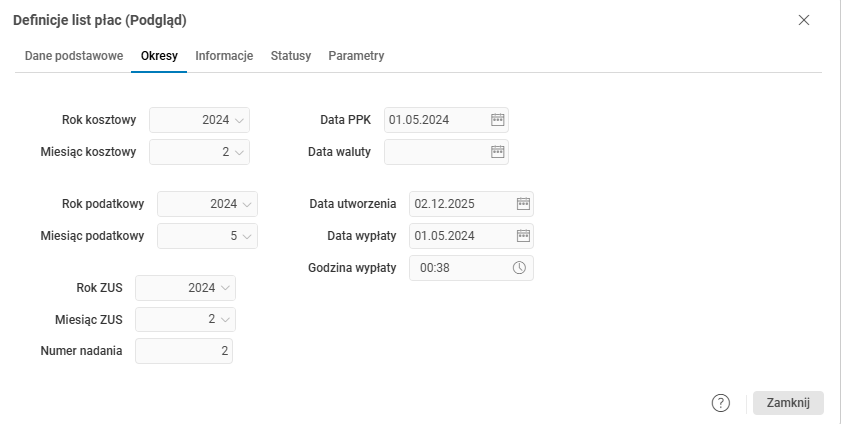Expand the Rok podatkowy dropdown
Viewport: 841px width, 424px height.
point(247,204)
